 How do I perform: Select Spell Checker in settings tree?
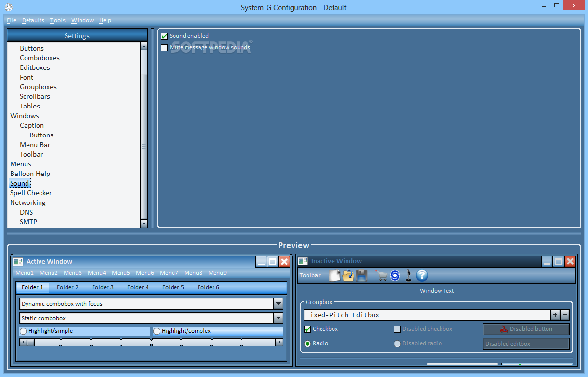click(31, 193)
